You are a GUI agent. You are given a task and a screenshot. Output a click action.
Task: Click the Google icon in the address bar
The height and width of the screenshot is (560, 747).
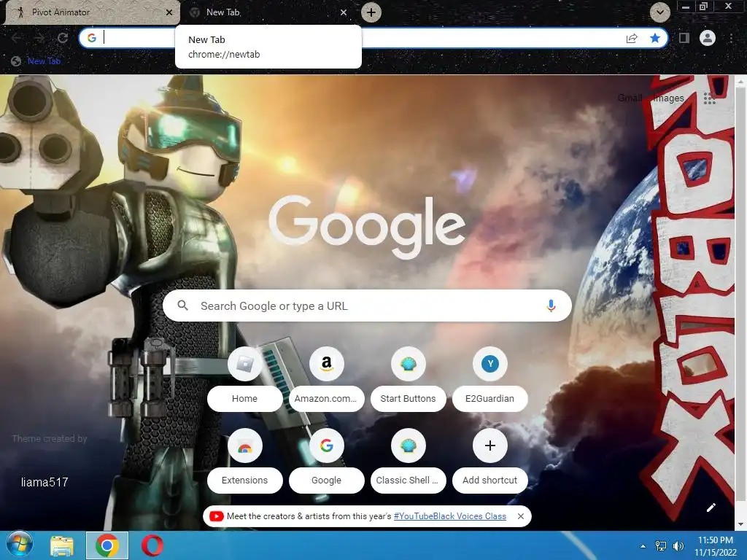92,38
